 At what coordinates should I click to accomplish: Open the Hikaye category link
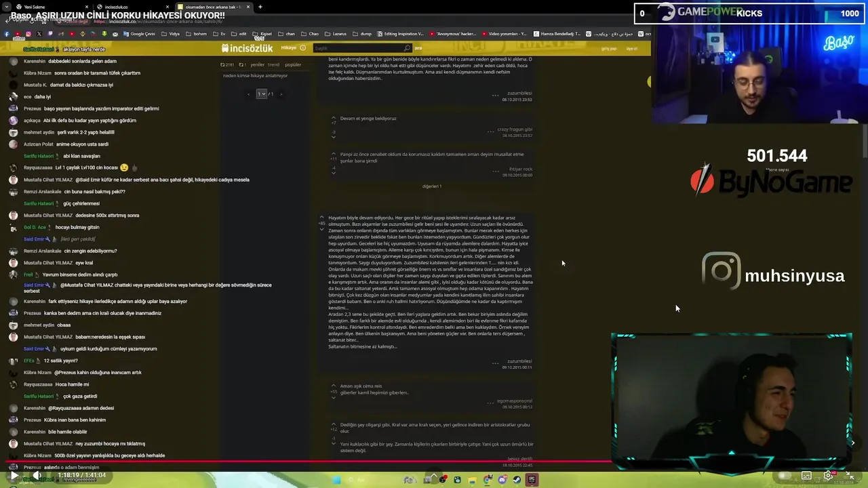(x=288, y=48)
